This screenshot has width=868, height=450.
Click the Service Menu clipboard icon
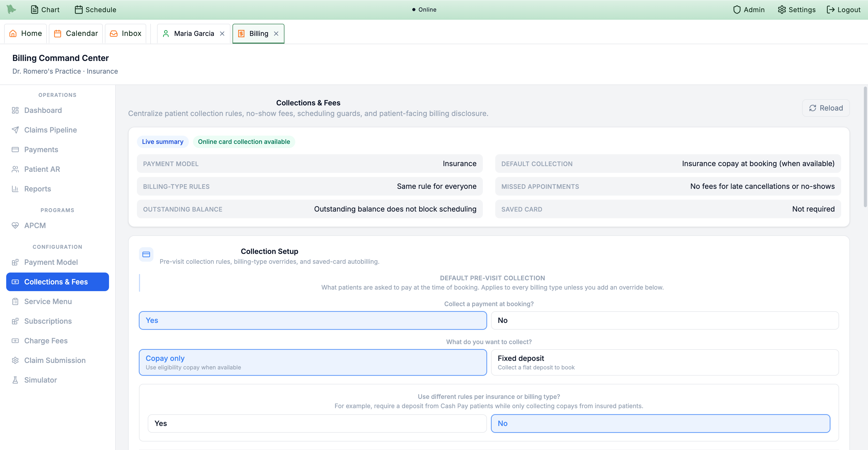pyautogui.click(x=15, y=301)
